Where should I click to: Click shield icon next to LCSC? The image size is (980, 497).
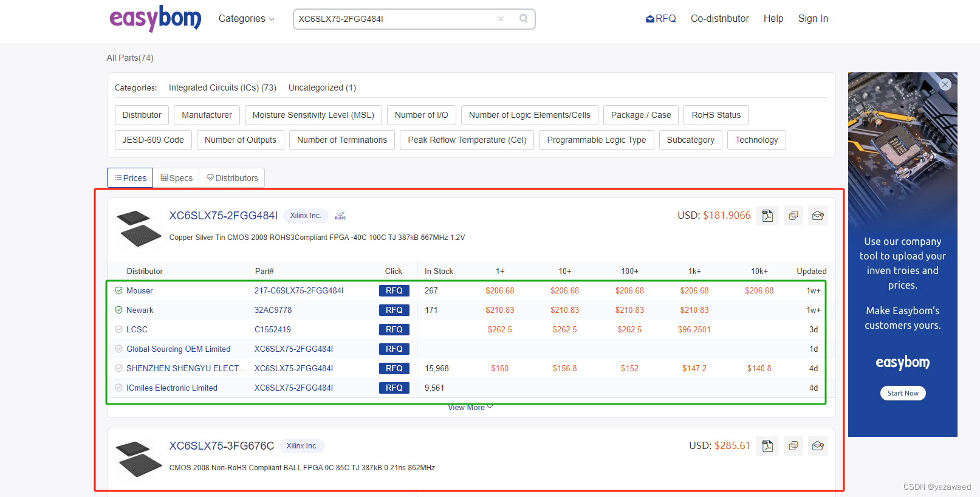click(119, 329)
